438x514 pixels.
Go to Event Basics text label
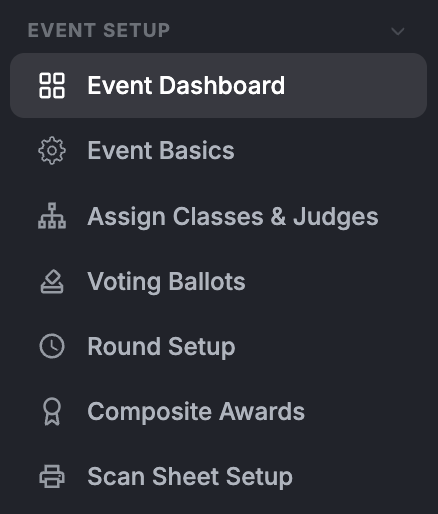pyautogui.click(x=161, y=150)
